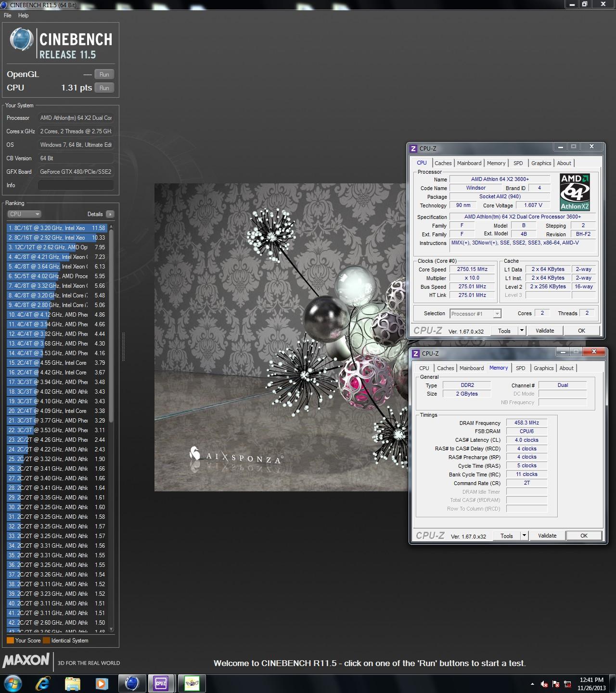Launch Internet Explorer from the taskbar
The height and width of the screenshot is (693, 616).
click(x=42, y=683)
